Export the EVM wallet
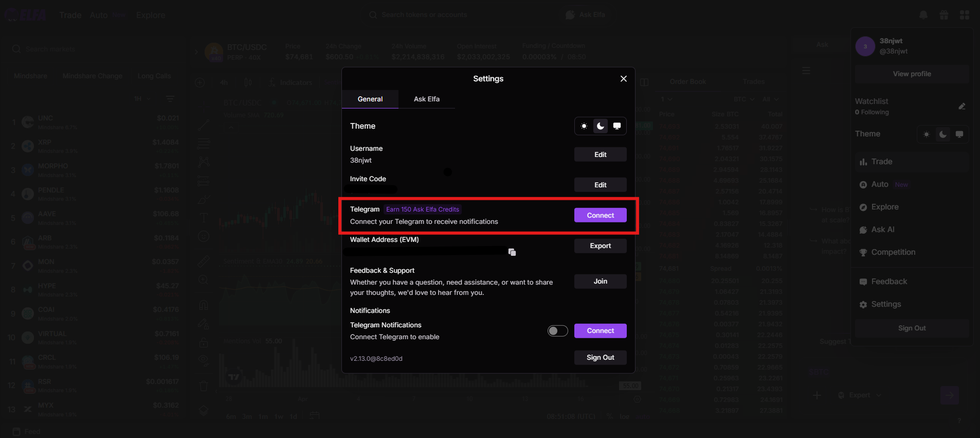 click(x=601, y=246)
